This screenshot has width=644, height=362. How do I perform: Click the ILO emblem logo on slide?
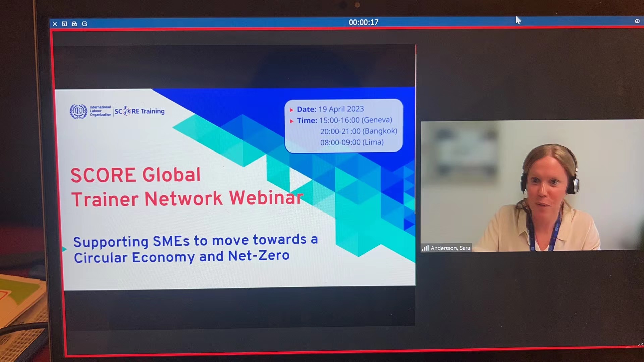click(78, 111)
